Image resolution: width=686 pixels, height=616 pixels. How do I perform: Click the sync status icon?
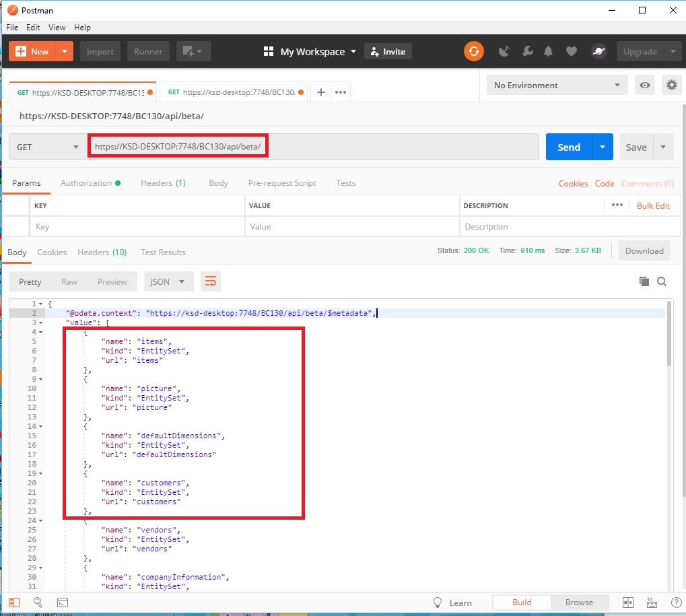tap(473, 52)
